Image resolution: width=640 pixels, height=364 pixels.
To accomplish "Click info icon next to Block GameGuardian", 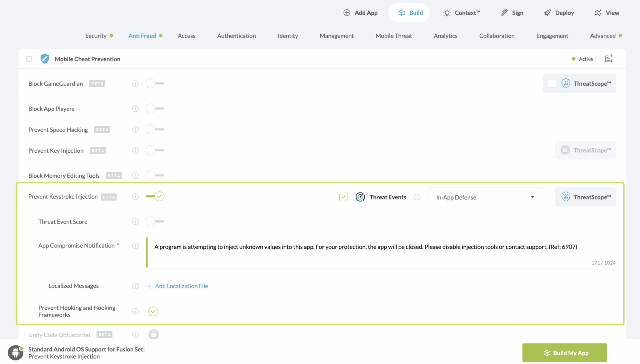I will [x=135, y=84].
